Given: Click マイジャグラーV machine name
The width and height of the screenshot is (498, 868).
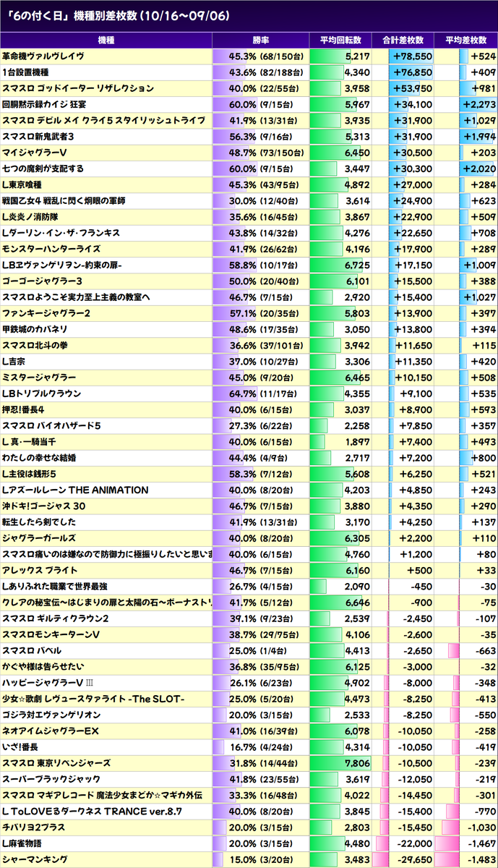Looking at the screenshot, I should tap(34, 152).
